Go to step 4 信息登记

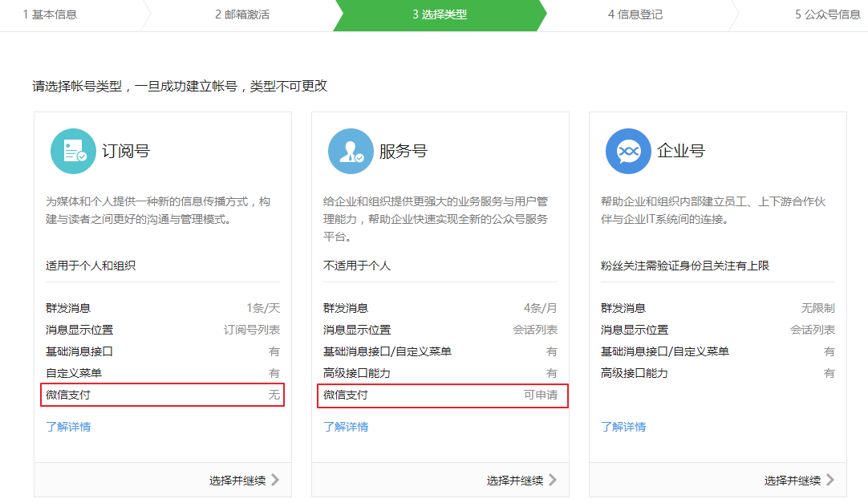[x=635, y=15]
